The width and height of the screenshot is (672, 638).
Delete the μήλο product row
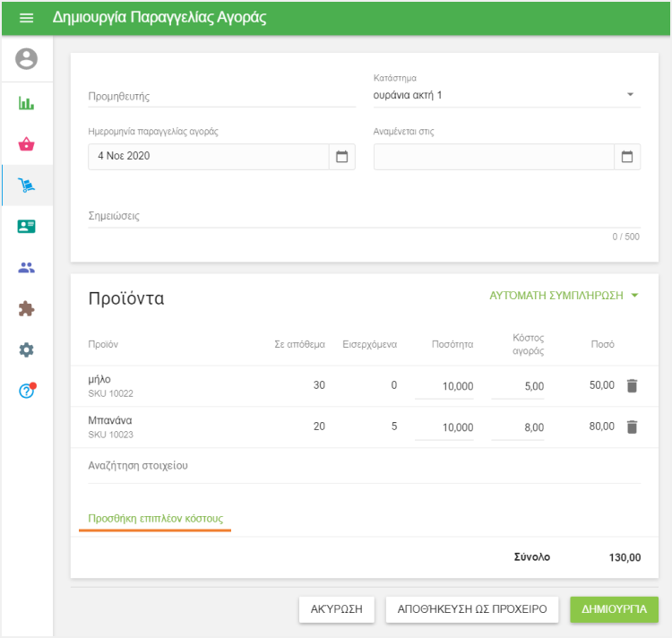[632, 386]
